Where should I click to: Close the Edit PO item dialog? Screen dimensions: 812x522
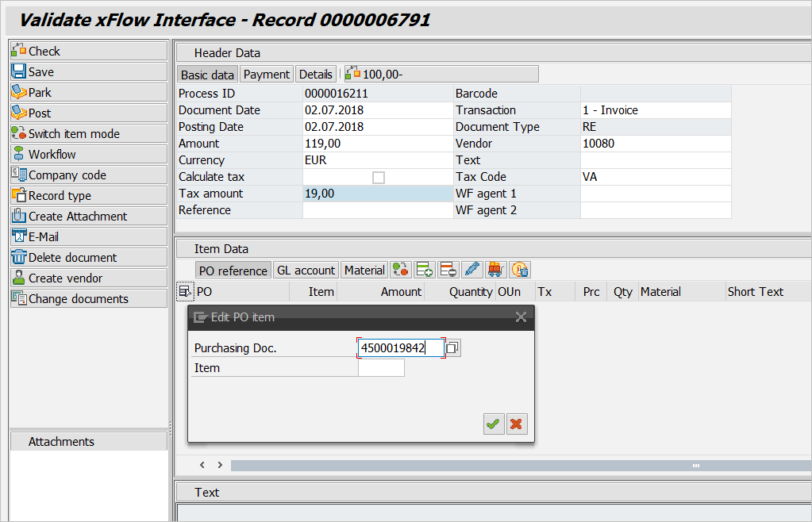521,317
